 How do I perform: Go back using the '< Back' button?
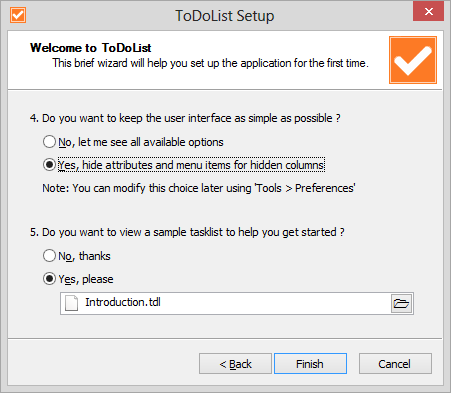(x=235, y=364)
